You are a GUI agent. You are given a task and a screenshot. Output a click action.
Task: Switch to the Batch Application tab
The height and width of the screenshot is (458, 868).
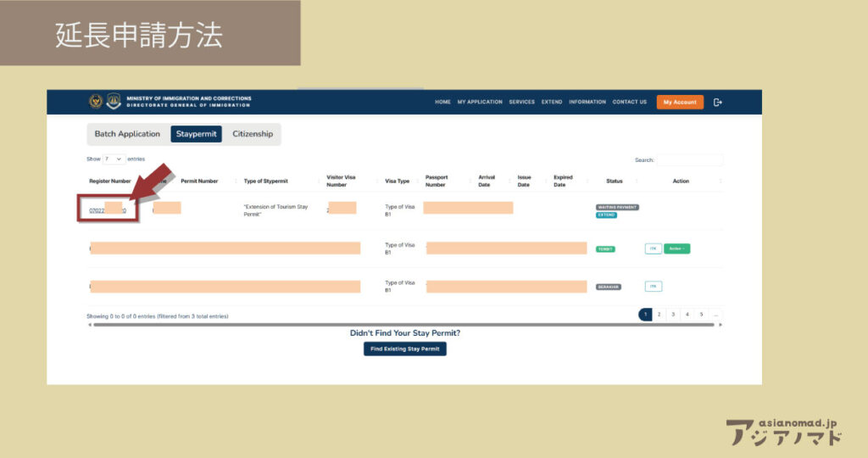[x=127, y=134]
